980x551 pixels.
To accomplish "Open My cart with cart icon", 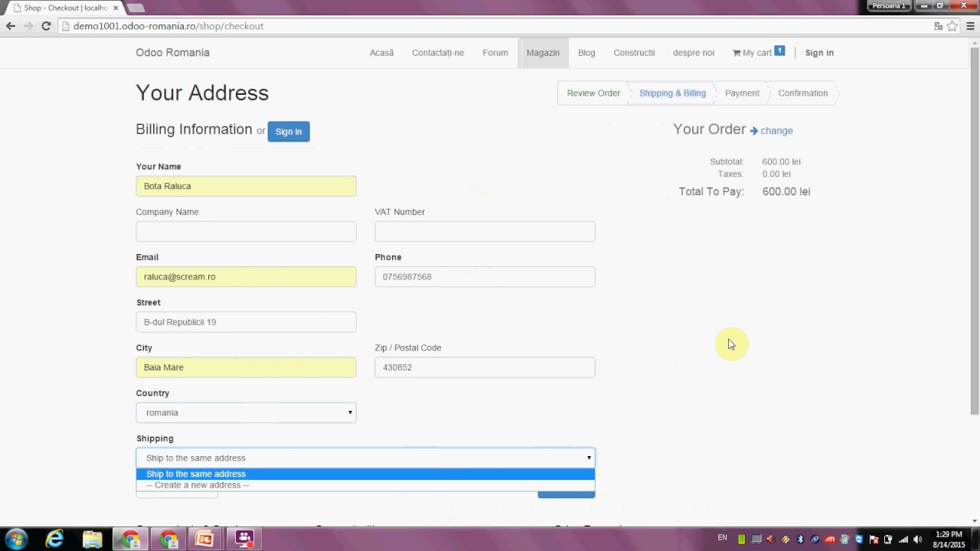I will 758,52.
